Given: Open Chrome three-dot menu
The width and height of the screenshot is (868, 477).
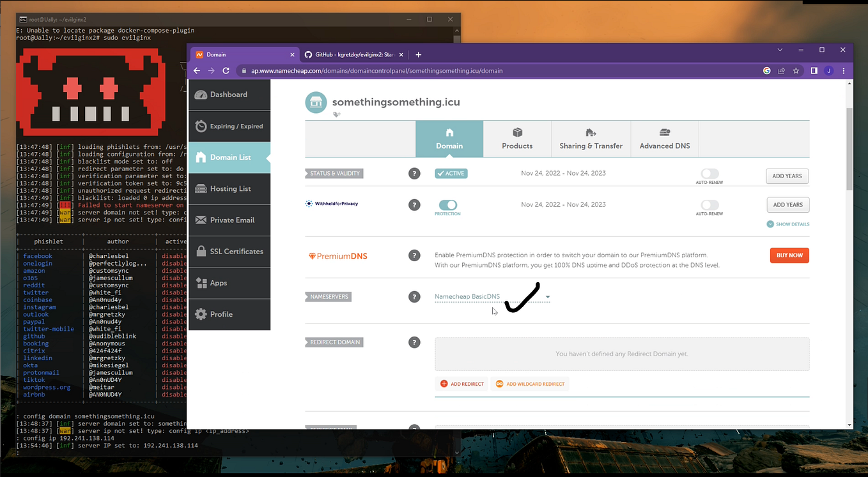Looking at the screenshot, I should coord(843,71).
